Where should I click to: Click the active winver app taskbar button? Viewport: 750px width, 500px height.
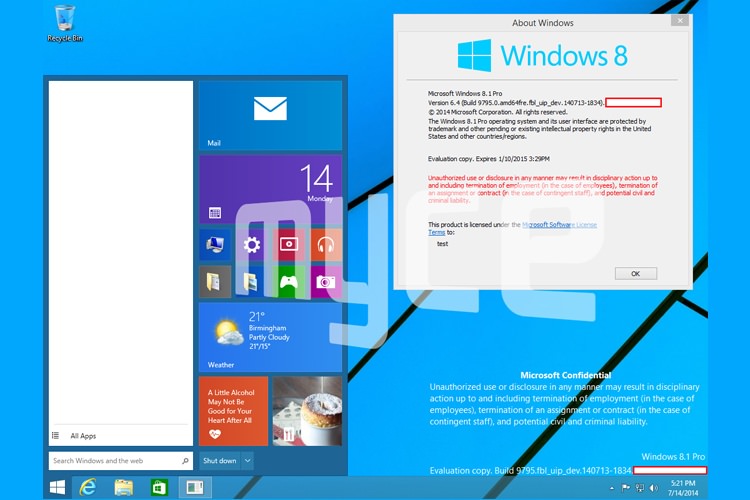(x=195, y=488)
